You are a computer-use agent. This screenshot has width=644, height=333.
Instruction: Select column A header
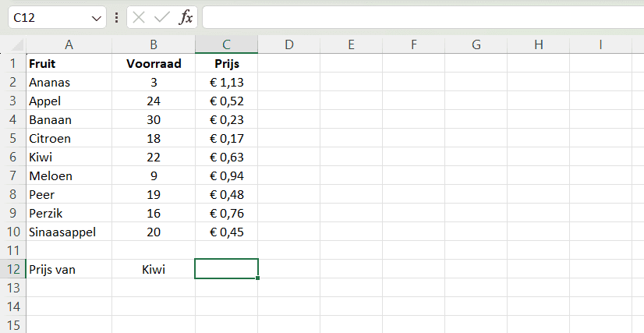tap(69, 44)
